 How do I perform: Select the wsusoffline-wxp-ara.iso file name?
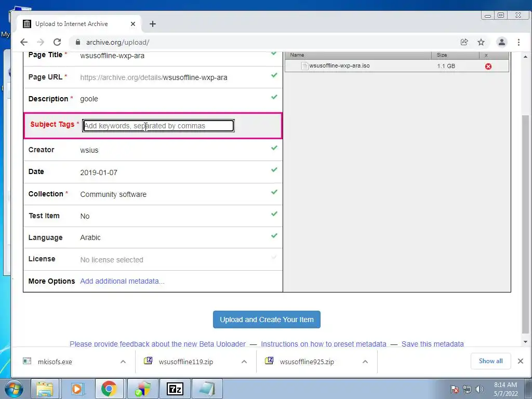click(x=339, y=66)
